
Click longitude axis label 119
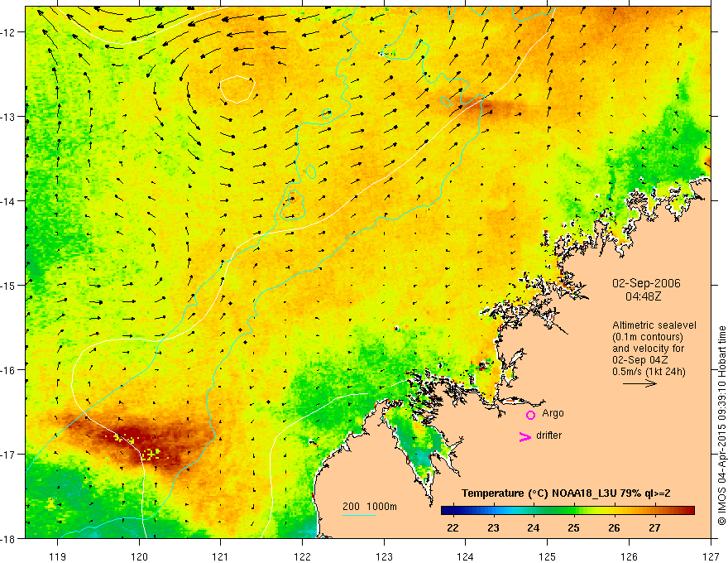click(x=58, y=556)
